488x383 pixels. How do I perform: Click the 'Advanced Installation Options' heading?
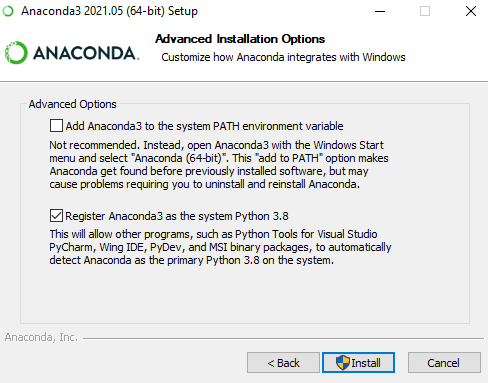240,39
